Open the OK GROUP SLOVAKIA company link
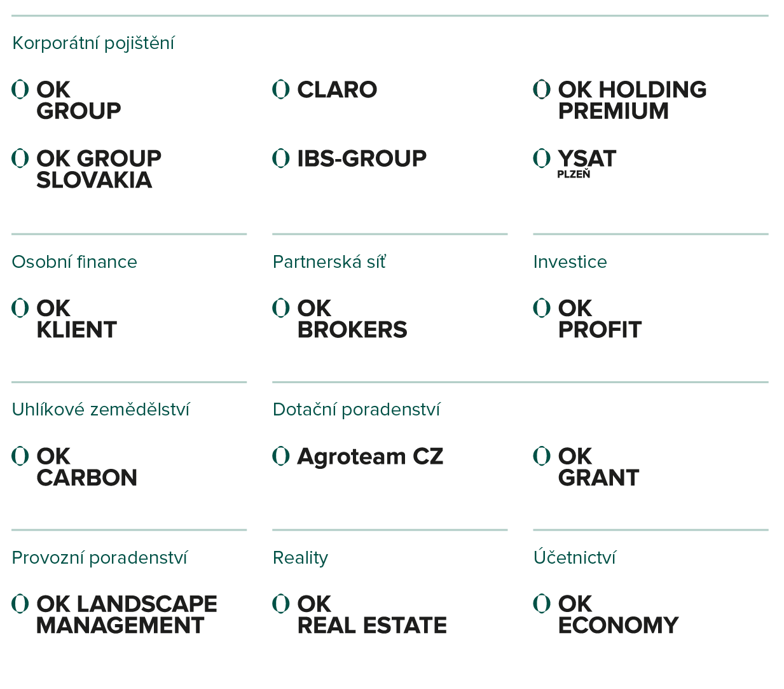The image size is (784, 689). pos(99,169)
